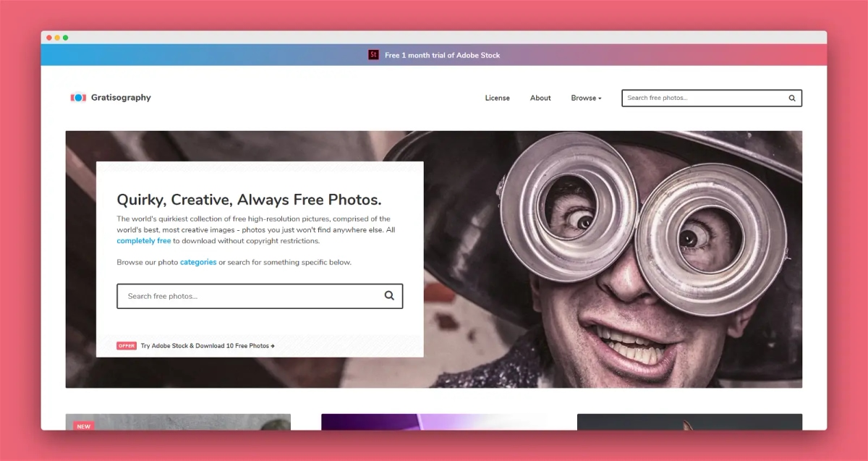The height and width of the screenshot is (461, 868).
Task: Click the magnifier icon in hero search box
Action: [x=389, y=295]
